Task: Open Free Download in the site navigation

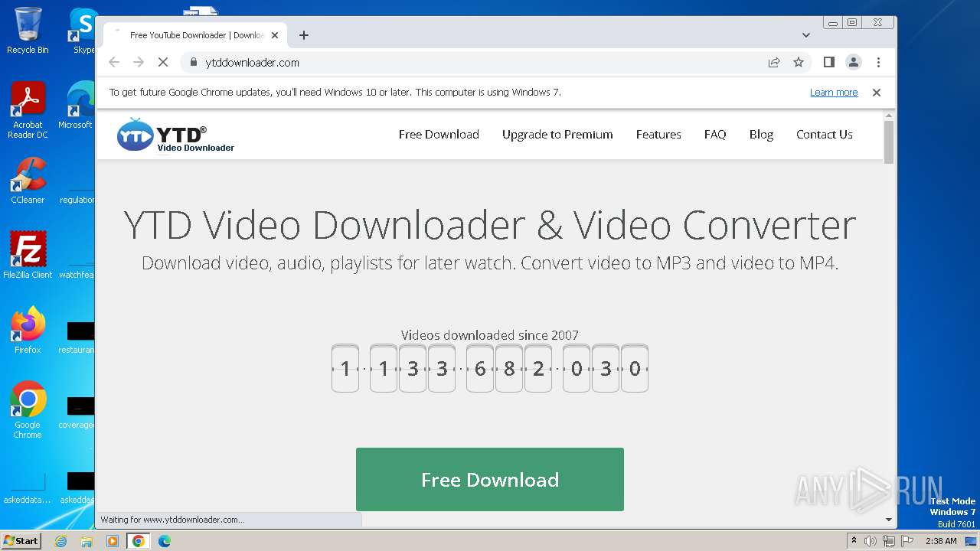Action: (x=439, y=134)
